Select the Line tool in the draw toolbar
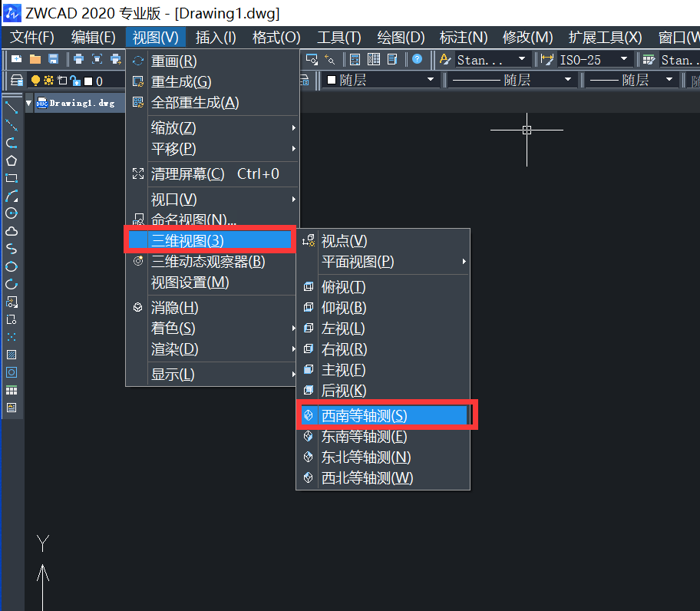The image size is (700, 611). [10, 108]
